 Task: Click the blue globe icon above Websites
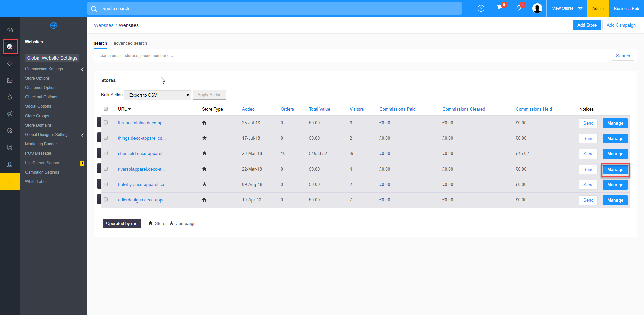coord(54,25)
